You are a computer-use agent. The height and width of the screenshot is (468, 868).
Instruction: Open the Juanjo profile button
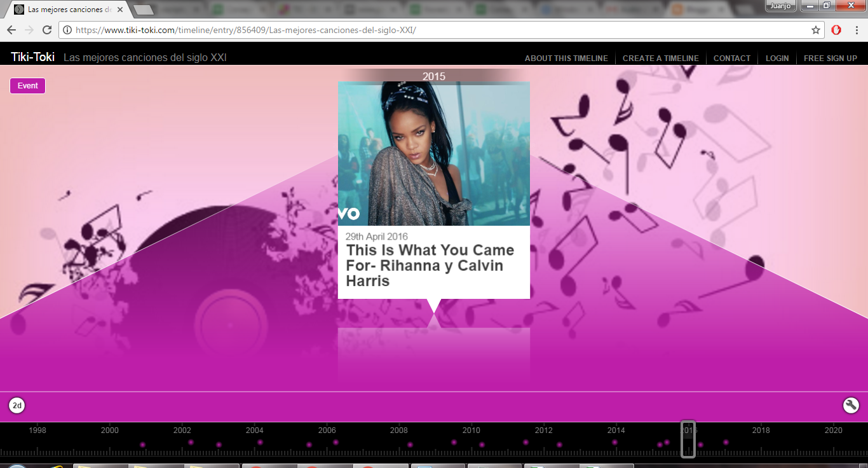tap(781, 6)
